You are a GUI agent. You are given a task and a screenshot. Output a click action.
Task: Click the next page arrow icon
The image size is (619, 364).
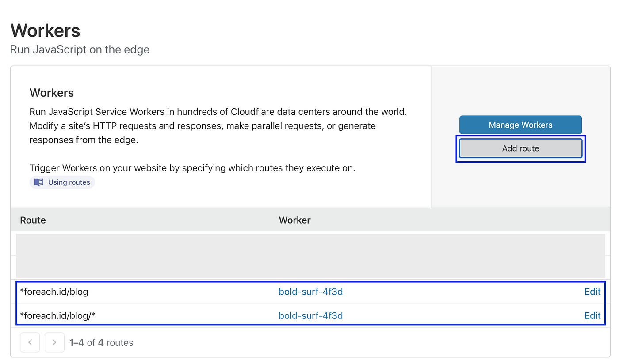tap(54, 342)
